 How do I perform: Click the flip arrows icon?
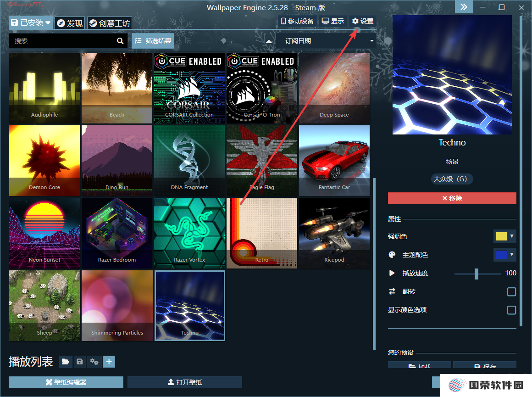tap(392, 291)
